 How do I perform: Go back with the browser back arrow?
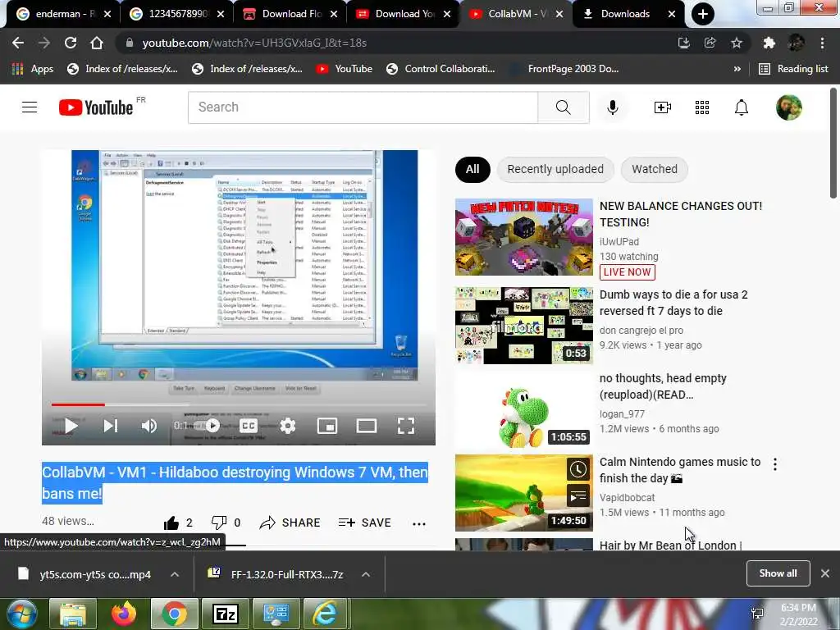(18, 43)
